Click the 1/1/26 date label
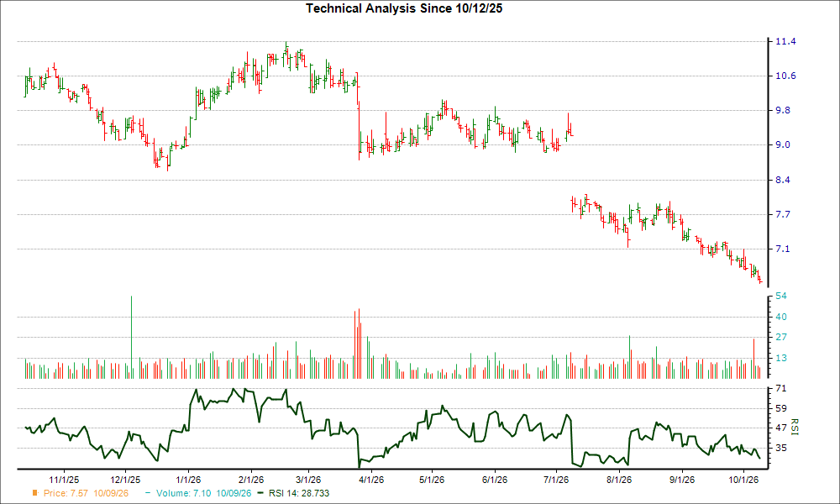 tap(188, 480)
